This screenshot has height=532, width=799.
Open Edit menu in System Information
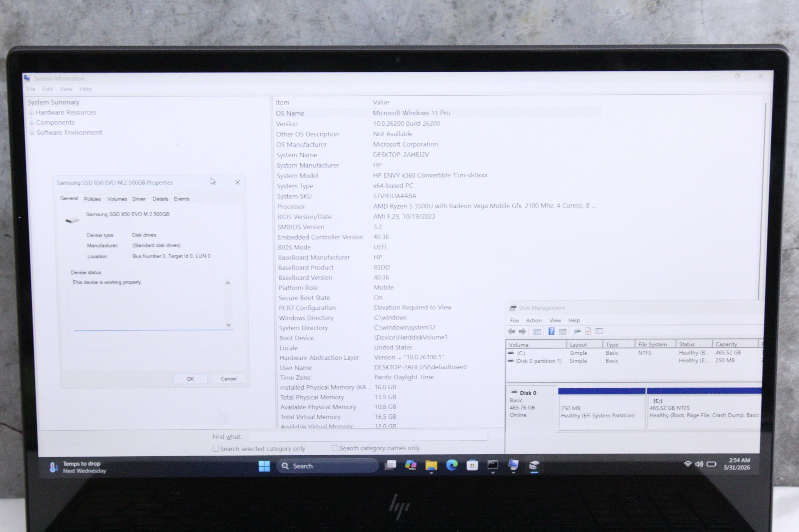(47, 89)
